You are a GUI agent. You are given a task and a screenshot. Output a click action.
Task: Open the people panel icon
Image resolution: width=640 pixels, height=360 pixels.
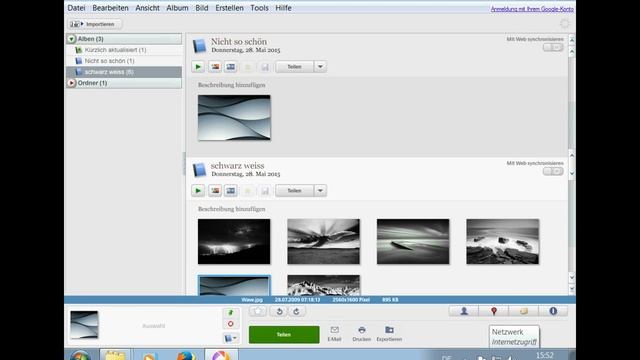click(x=464, y=311)
